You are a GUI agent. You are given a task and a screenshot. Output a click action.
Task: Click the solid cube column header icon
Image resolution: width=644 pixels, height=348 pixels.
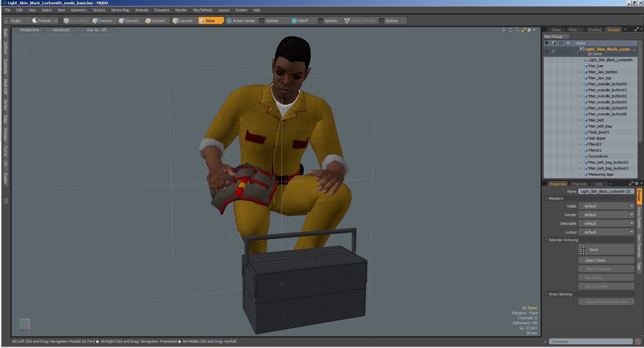pyautogui.click(x=568, y=43)
